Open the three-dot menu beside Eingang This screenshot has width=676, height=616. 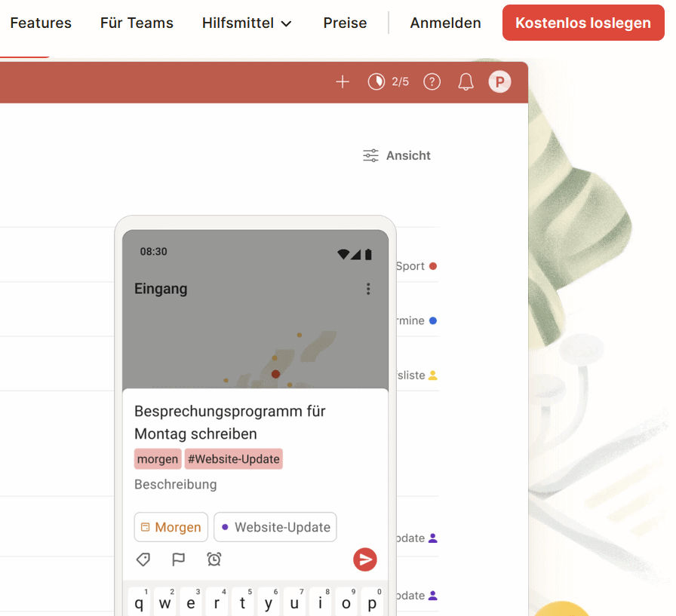(368, 289)
